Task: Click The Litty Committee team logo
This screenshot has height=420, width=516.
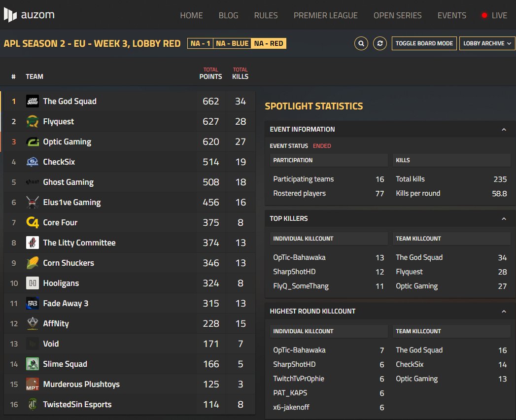Action: coord(32,243)
